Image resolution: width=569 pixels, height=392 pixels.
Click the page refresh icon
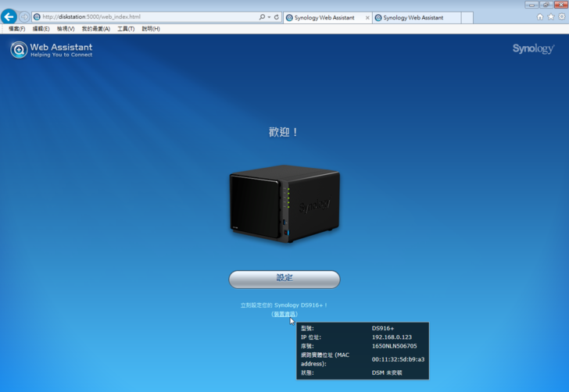pyautogui.click(x=277, y=17)
